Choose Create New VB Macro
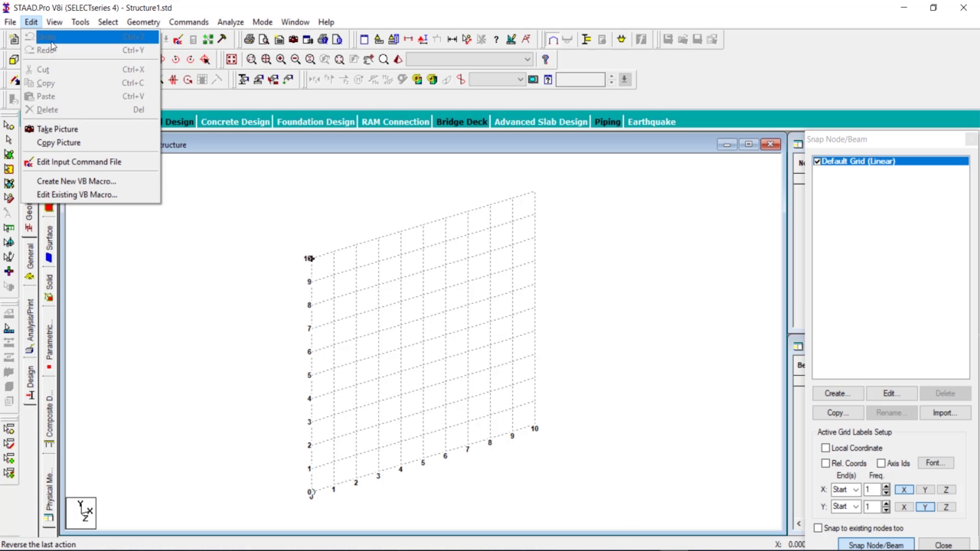 coord(77,181)
